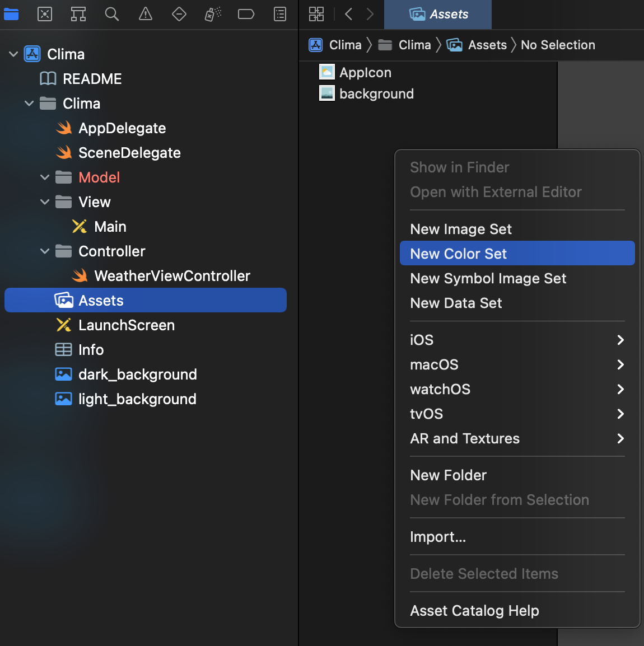Open the Test navigator diamond icon
Screen dimensions: 644x646
(179, 15)
